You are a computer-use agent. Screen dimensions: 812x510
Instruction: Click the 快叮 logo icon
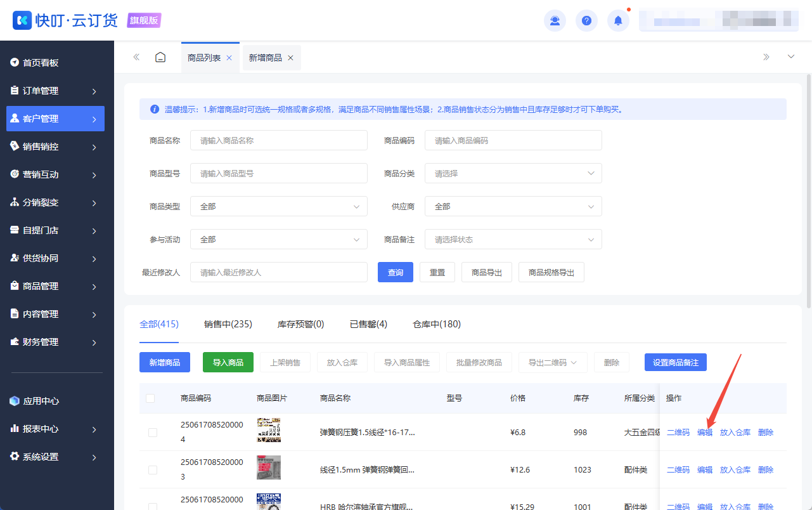[x=22, y=20]
